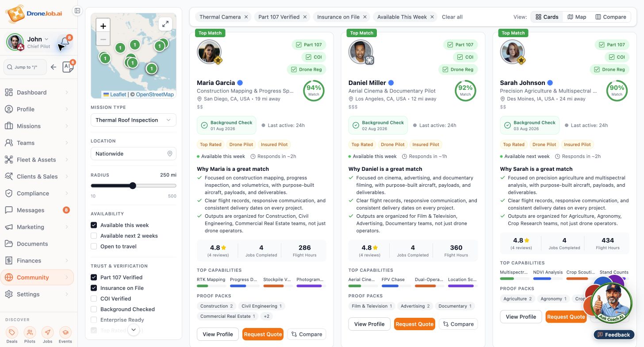Open the Ask Coach AI assistant
Viewport: 644px width, 347px height.
coord(611,303)
